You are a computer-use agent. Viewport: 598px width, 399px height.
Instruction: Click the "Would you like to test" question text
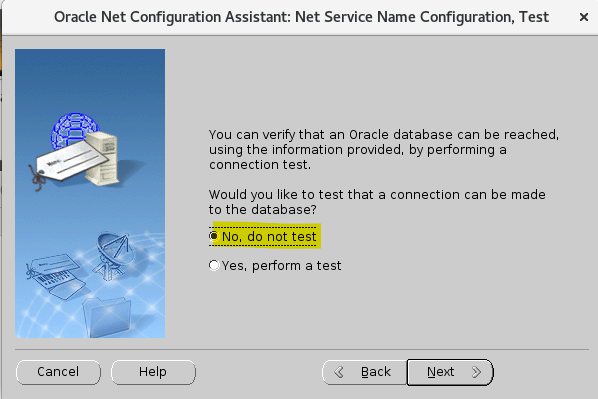(377, 202)
